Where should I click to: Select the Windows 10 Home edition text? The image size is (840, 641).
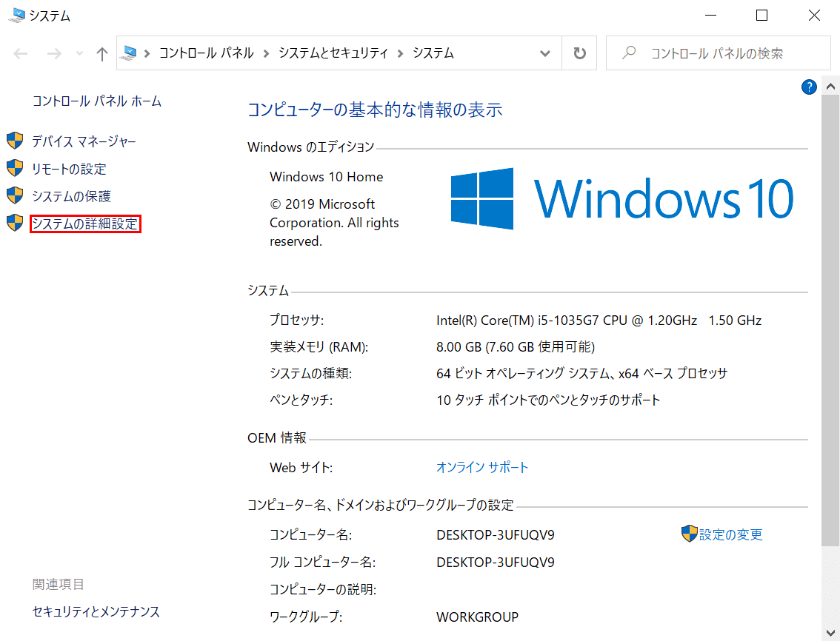[x=326, y=177]
